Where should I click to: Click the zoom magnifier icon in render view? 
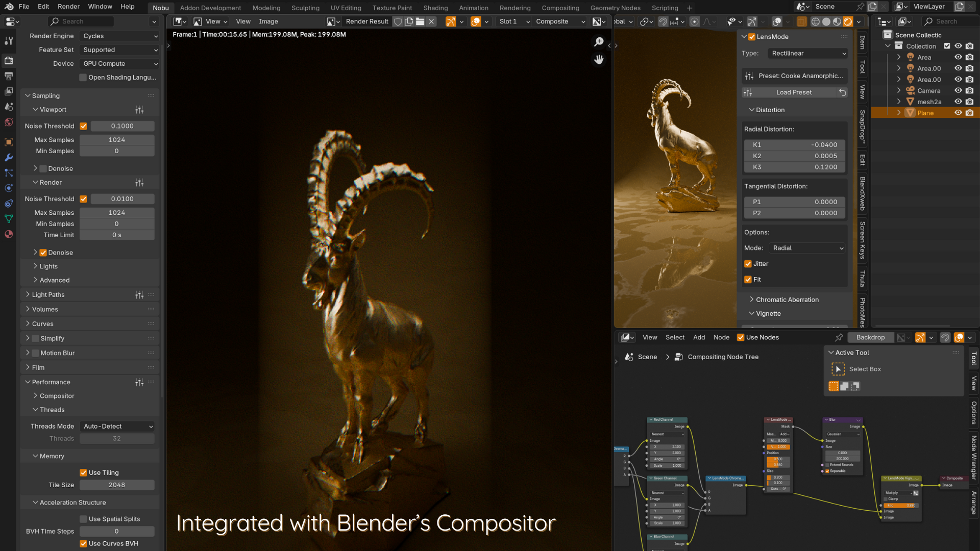[599, 42]
